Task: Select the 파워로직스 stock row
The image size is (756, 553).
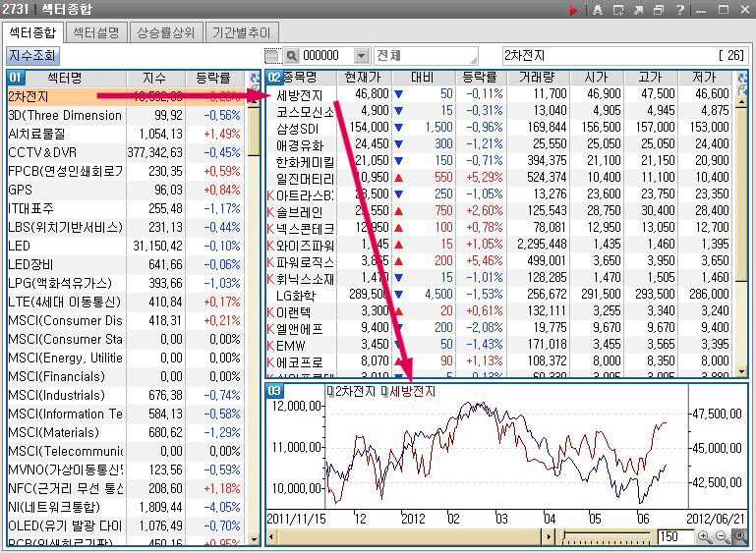Action: click(499, 260)
